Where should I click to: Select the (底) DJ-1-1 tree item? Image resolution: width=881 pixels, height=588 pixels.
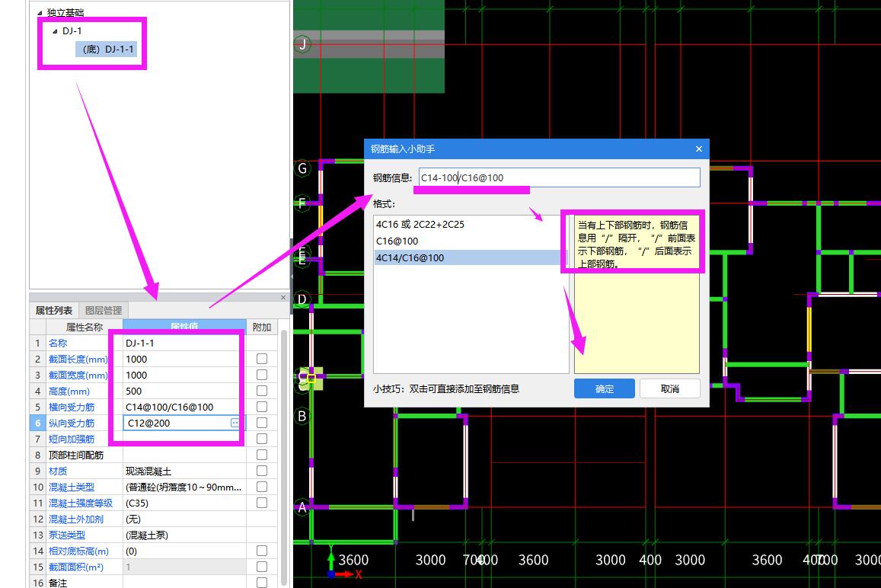pos(107,50)
